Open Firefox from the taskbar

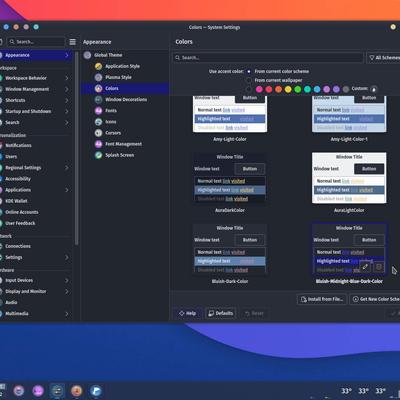point(77,390)
